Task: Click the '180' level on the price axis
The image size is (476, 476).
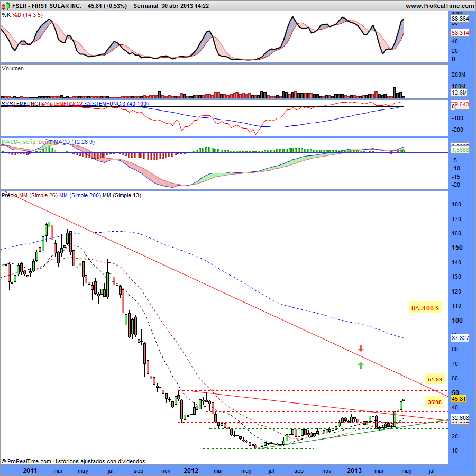Action: (x=456, y=204)
